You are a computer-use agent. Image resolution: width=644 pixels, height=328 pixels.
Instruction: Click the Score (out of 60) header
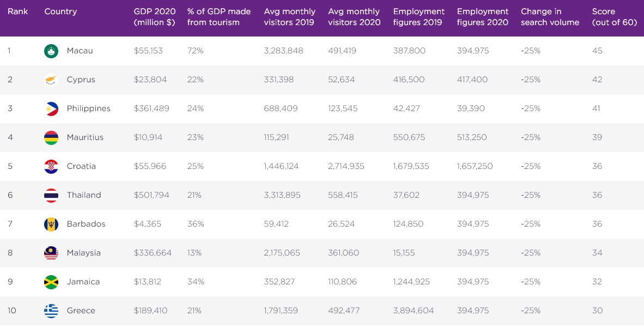[614, 17]
